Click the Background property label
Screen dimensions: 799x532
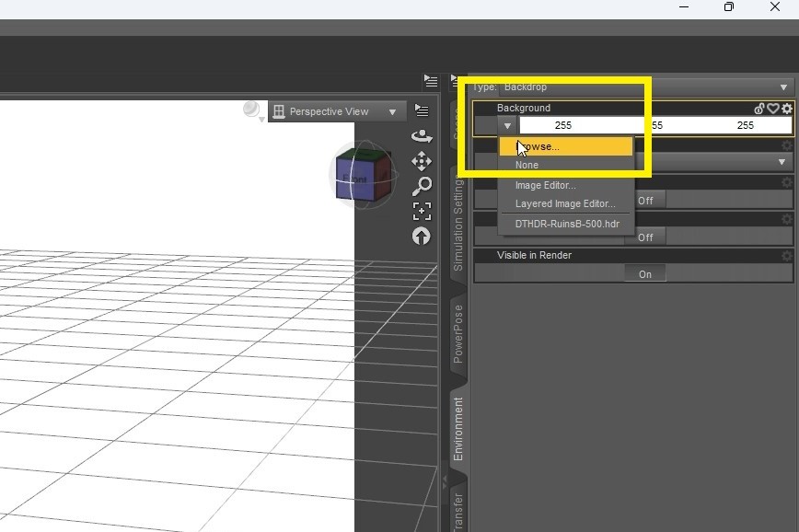coord(524,108)
